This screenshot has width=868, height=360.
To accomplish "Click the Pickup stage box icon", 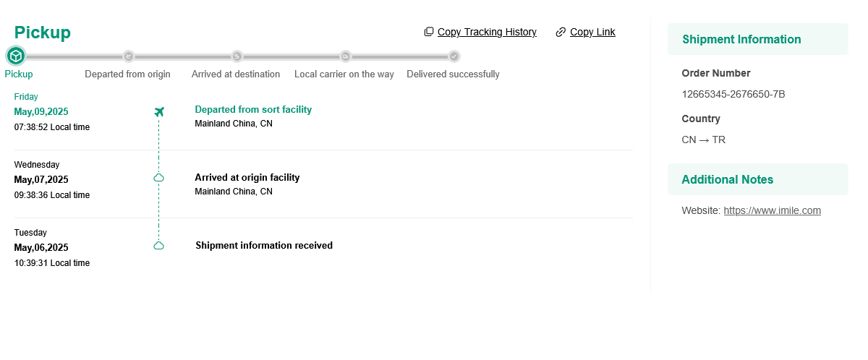I will click(x=16, y=56).
